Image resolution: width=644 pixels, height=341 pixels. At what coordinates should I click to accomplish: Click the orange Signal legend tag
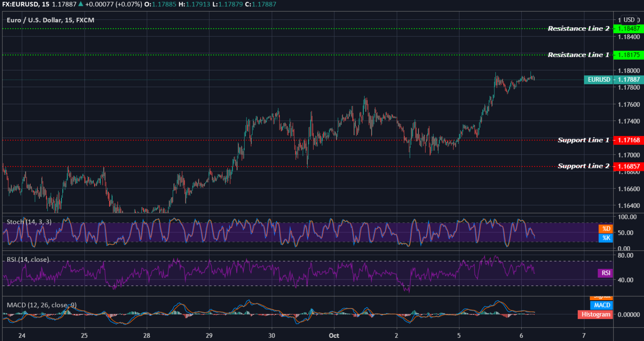[x=602, y=297]
